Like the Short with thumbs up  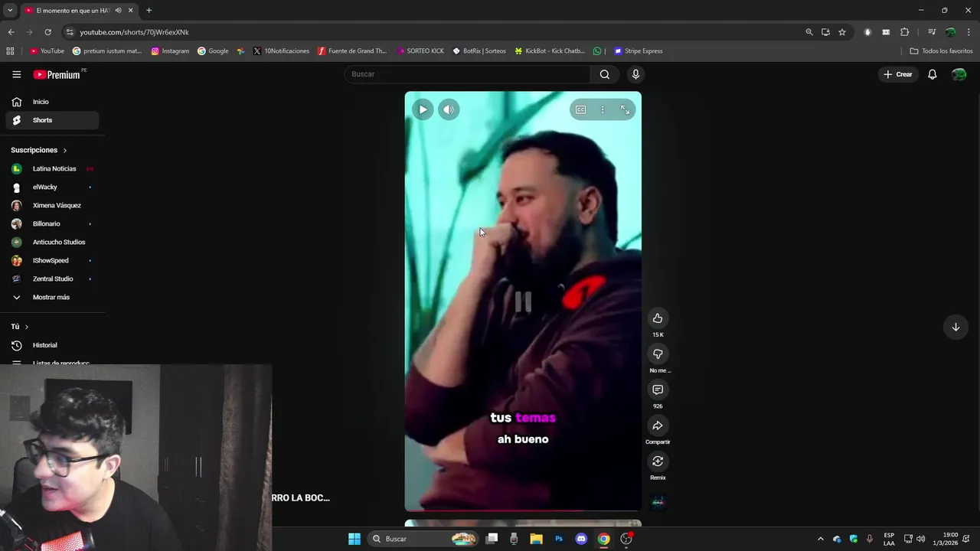pyautogui.click(x=658, y=318)
